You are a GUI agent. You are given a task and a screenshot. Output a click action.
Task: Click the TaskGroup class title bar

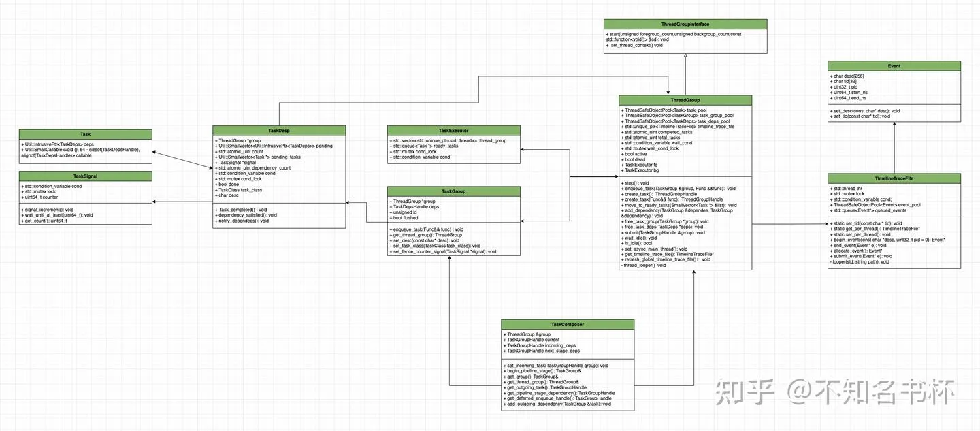[x=453, y=191]
